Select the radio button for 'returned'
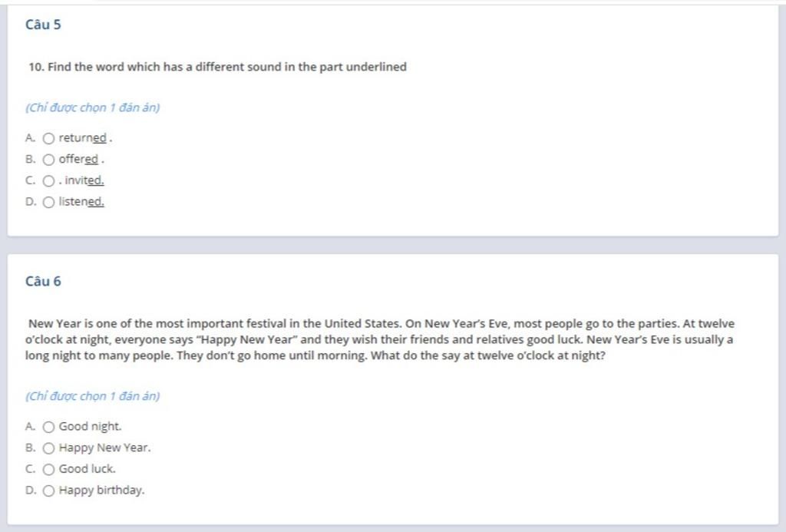 click(x=48, y=138)
